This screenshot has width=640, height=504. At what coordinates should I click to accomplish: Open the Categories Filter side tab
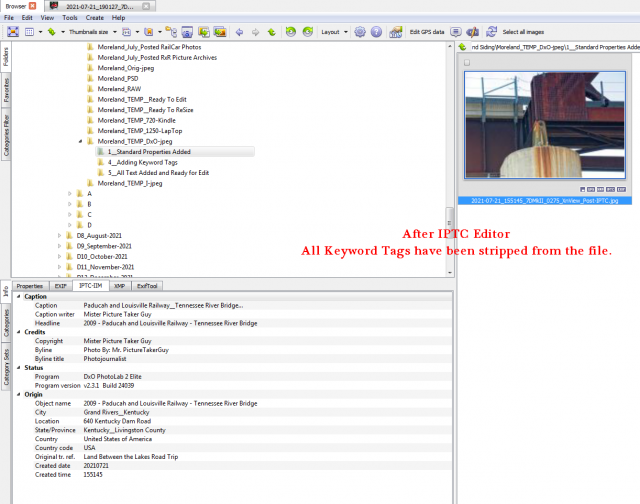(6, 135)
